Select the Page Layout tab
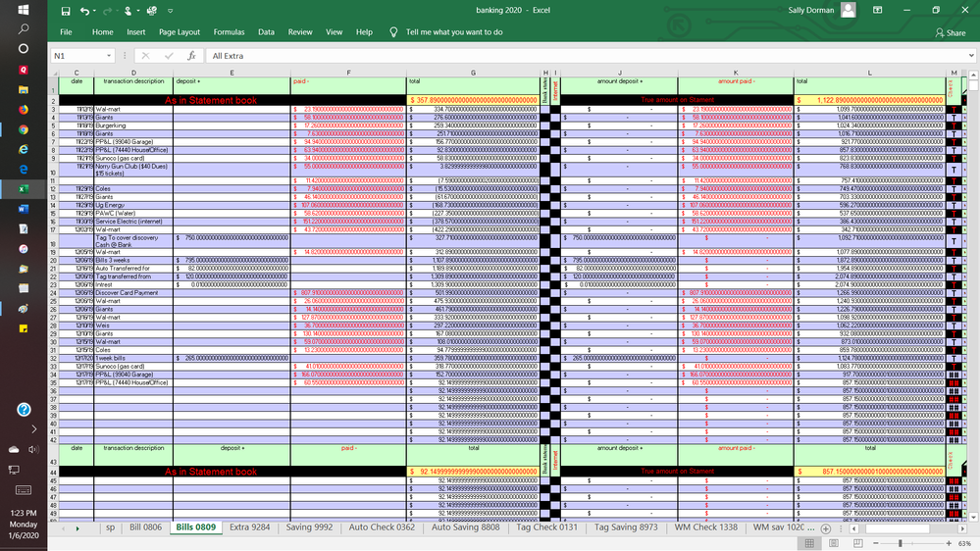 pyautogui.click(x=180, y=31)
